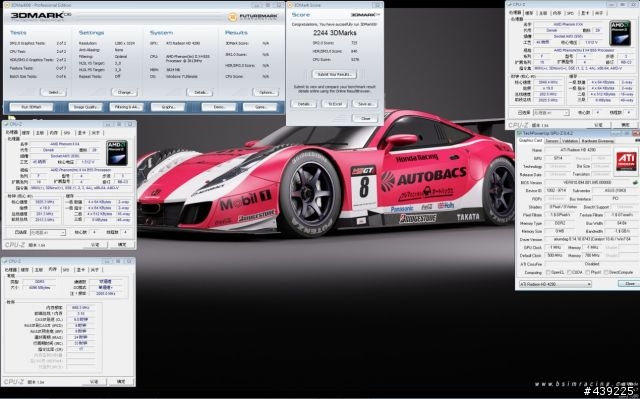The height and width of the screenshot is (399, 640).
Task: Open 主板 tab in CPU-Z memory window
Action: (x=39, y=270)
